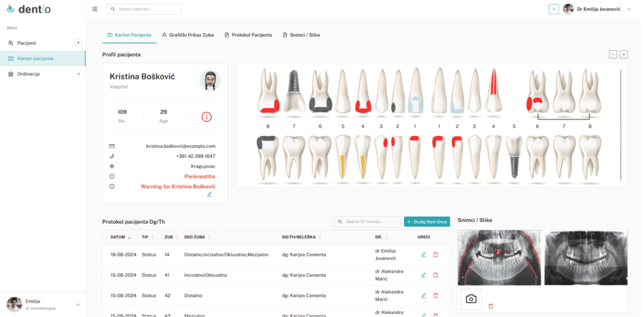644x317 pixels.
Task: Click Distalno cell in tooth 42 row
Action: [193, 295]
